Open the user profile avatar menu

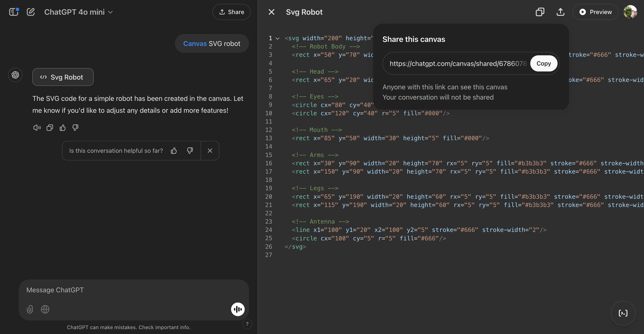tap(630, 12)
